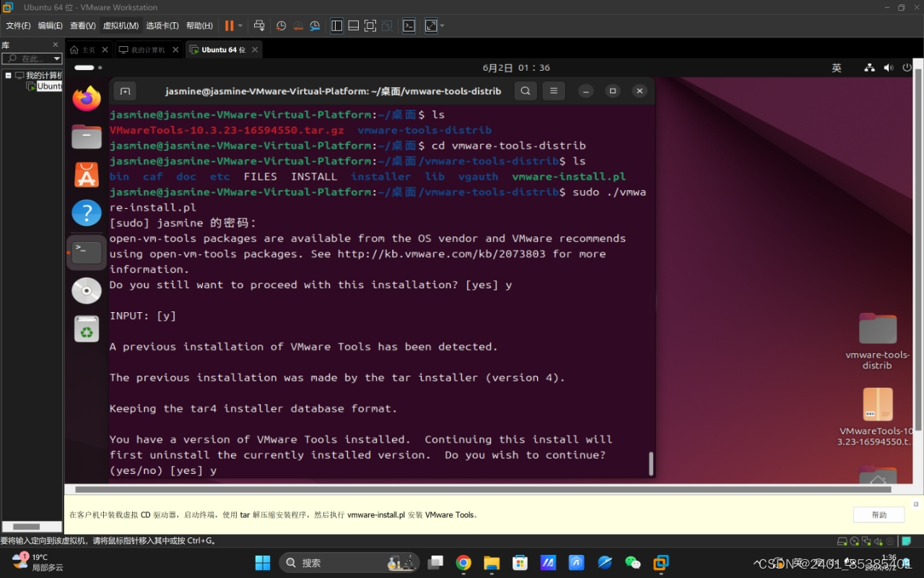The height and width of the screenshot is (578, 924).
Task: Click the 英 input method indicator in Ubuntu top bar
Action: point(837,68)
